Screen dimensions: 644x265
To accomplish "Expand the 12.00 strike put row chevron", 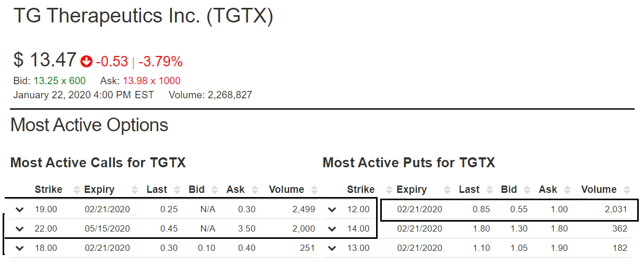I will click(332, 210).
